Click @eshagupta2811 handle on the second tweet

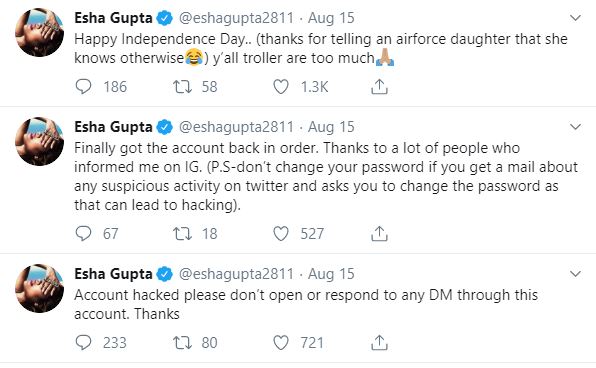point(236,127)
